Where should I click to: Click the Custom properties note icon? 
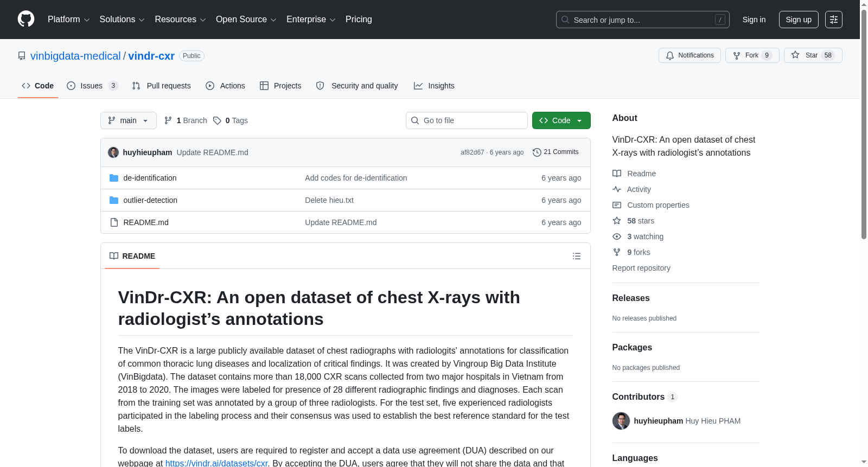pos(617,205)
